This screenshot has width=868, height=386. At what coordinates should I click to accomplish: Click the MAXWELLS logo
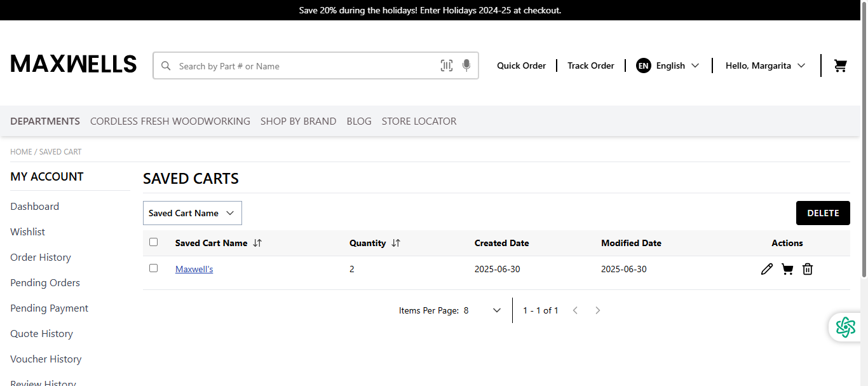tap(74, 64)
